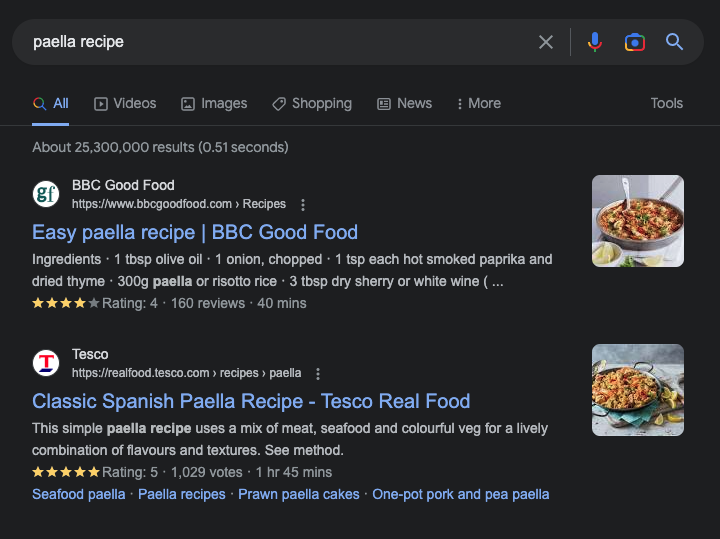
Task: Open the search Tools options
Action: click(666, 104)
